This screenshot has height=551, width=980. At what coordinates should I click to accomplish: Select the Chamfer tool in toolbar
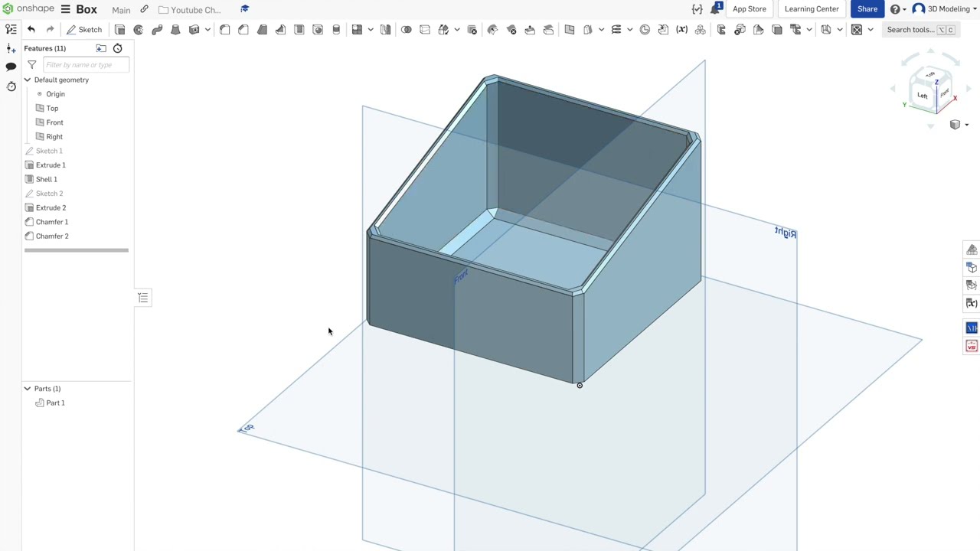243,30
